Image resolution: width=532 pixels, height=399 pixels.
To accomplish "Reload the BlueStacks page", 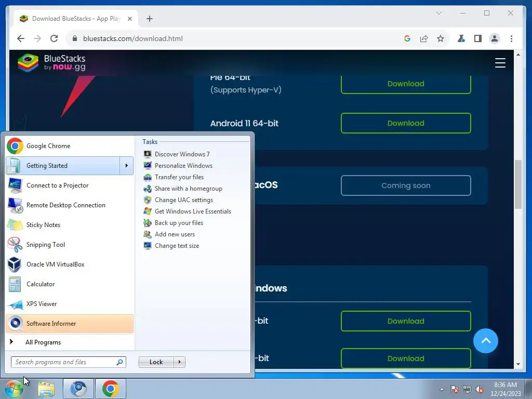I will 54,38.
